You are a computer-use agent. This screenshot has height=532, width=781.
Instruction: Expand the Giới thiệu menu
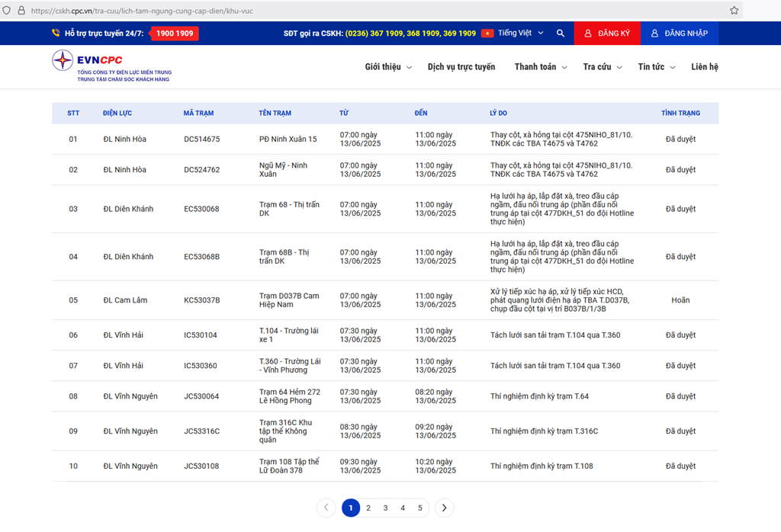(388, 66)
